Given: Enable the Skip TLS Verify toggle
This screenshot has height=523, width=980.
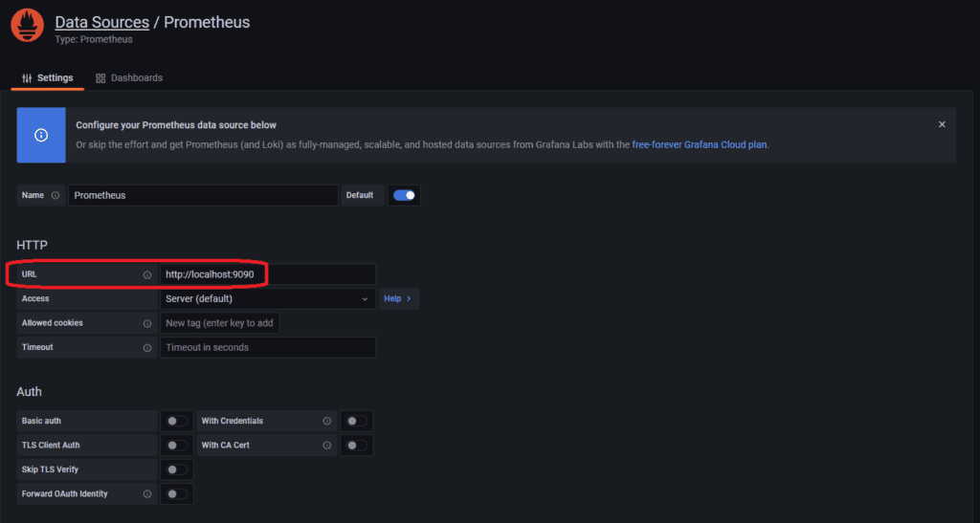Looking at the screenshot, I should [x=177, y=469].
